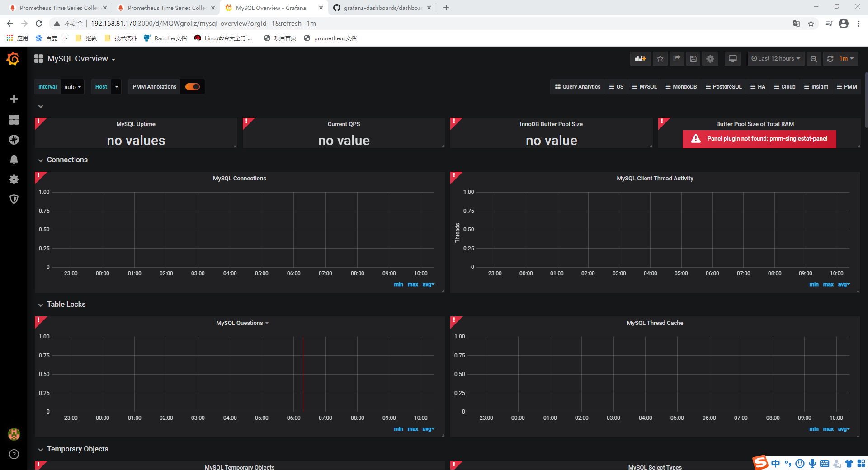Open the Create plus menu in sidebar
This screenshot has height=470, width=868.
coord(14,99)
